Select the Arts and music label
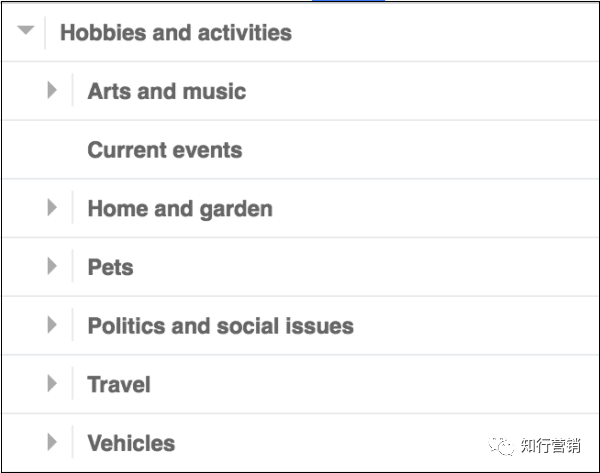This screenshot has width=600, height=473. [166, 91]
